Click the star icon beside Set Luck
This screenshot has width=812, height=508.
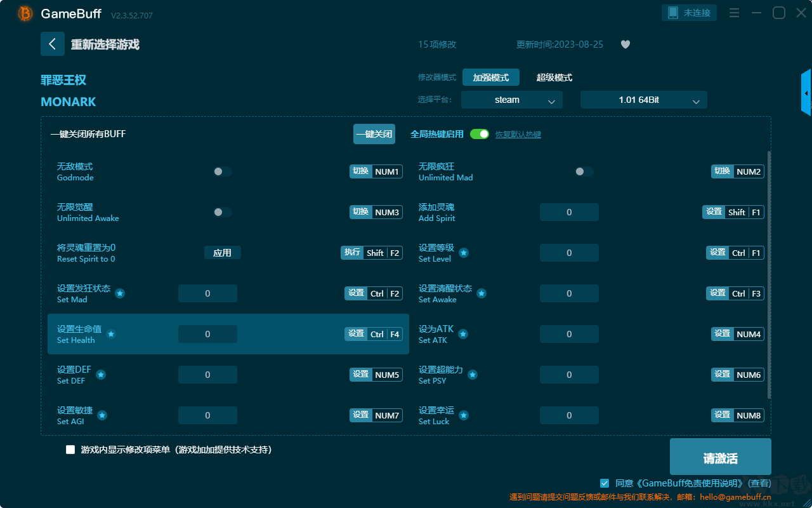pyautogui.click(x=464, y=415)
